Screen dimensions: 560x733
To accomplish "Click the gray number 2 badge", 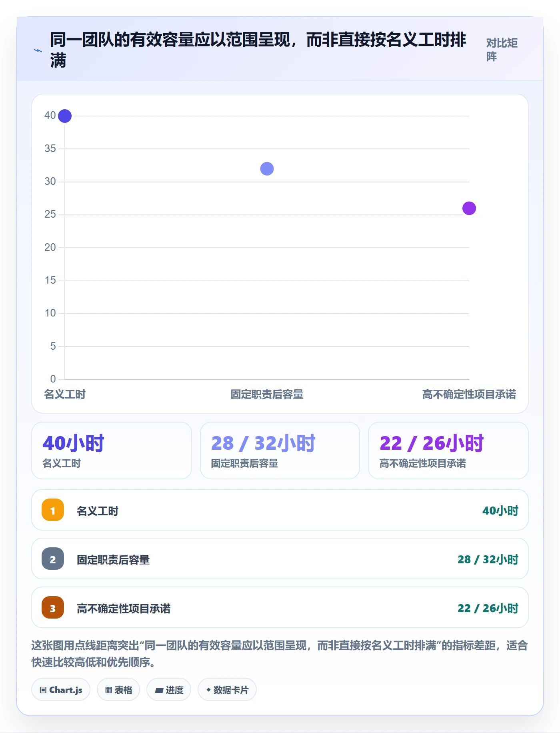I will click(53, 559).
